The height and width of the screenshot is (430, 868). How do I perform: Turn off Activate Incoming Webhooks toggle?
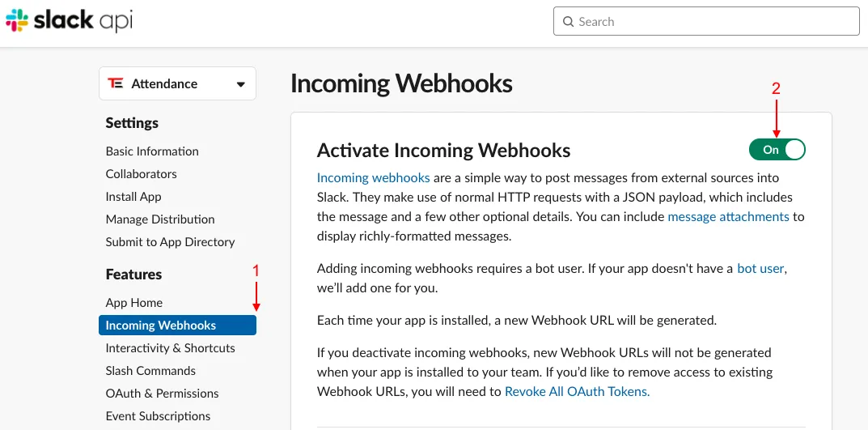[x=777, y=149]
